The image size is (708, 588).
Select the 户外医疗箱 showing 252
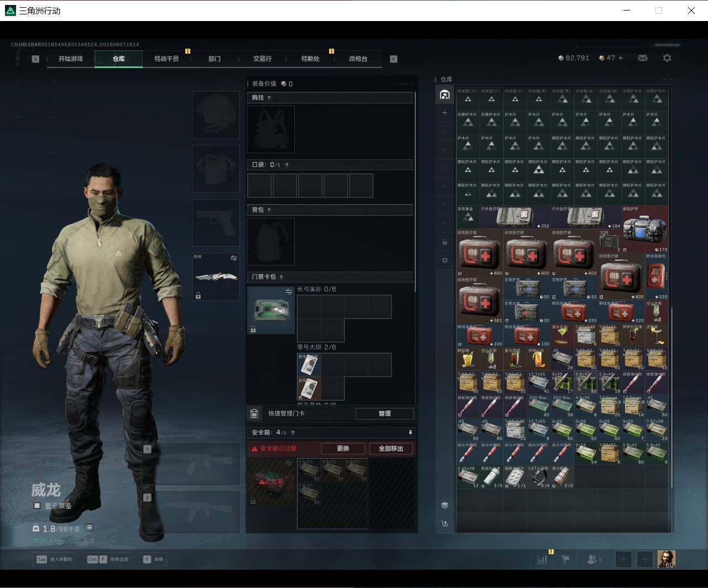click(x=515, y=217)
